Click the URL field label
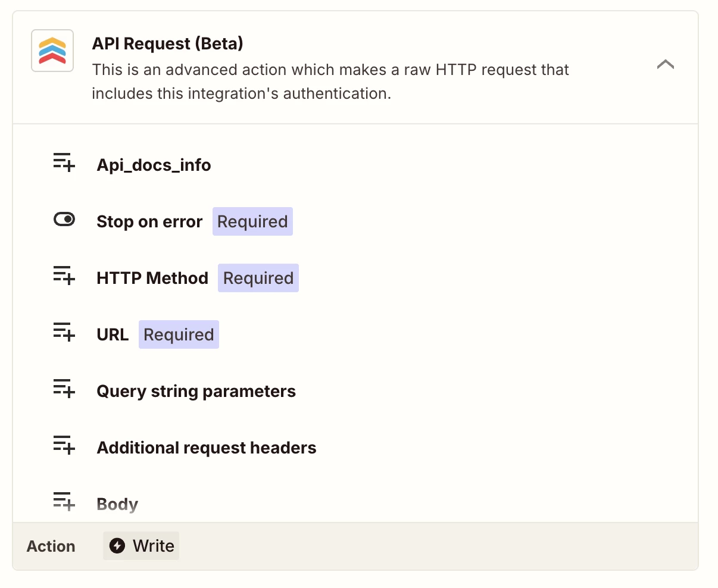718x588 pixels. pyautogui.click(x=113, y=334)
